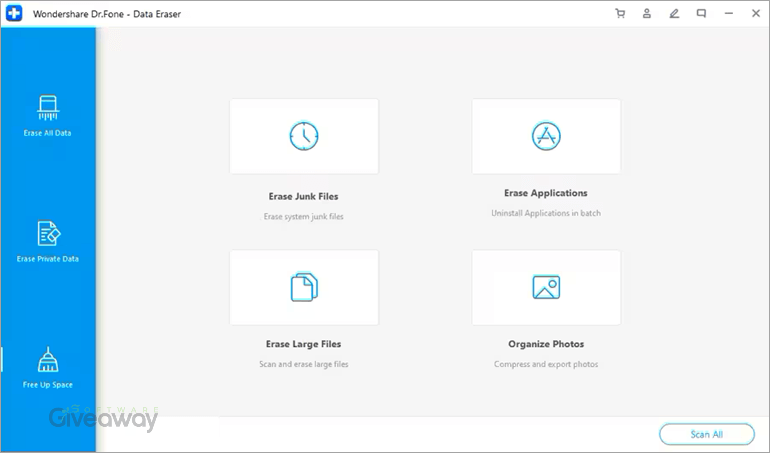
Task: Click the Erase Junk Files clock icon card
Action: (304, 136)
